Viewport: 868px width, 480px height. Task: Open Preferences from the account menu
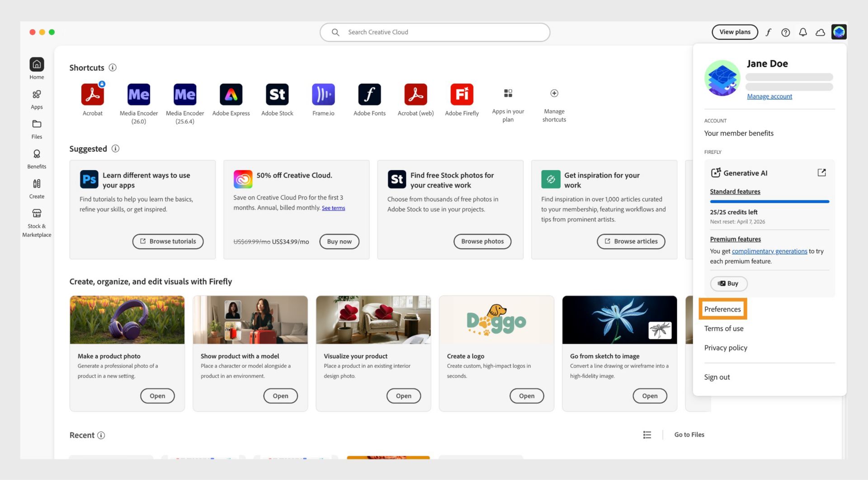tap(722, 309)
